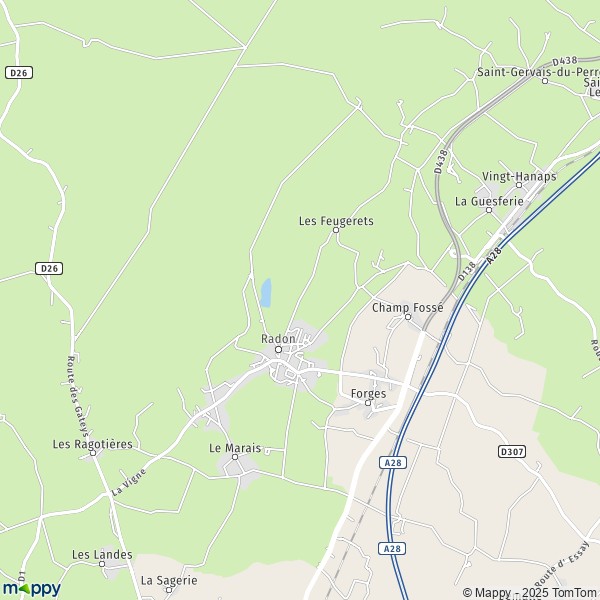
Task: Click the Mappy TomTom copyright text
Action: coord(531,592)
